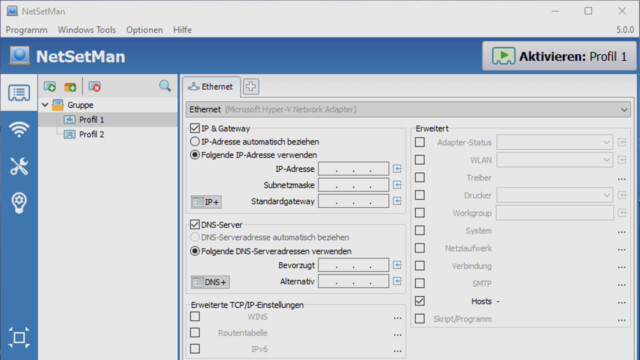Open the Programm menu
Image resolution: width=640 pixels, height=360 pixels.
[27, 30]
